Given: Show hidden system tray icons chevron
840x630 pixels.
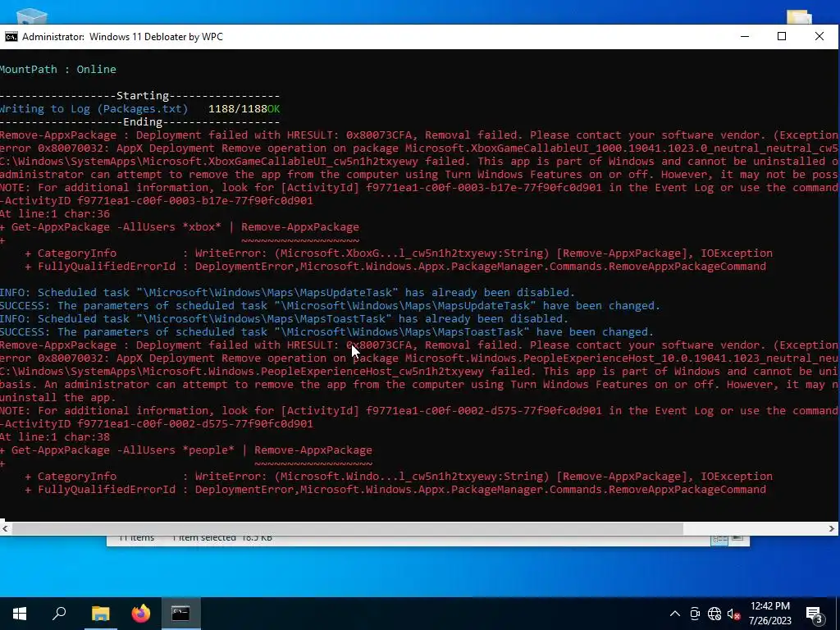Looking at the screenshot, I should pos(675,614).
